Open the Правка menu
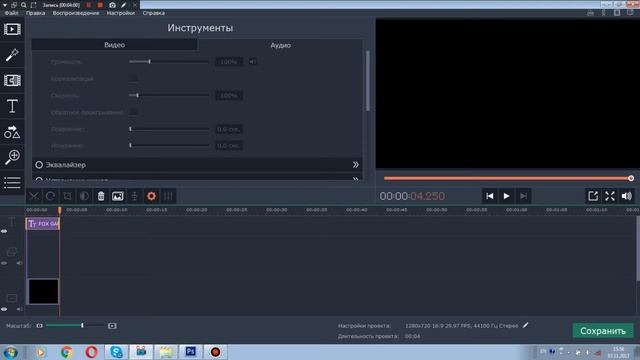640x360 pixels. point(36,13)
